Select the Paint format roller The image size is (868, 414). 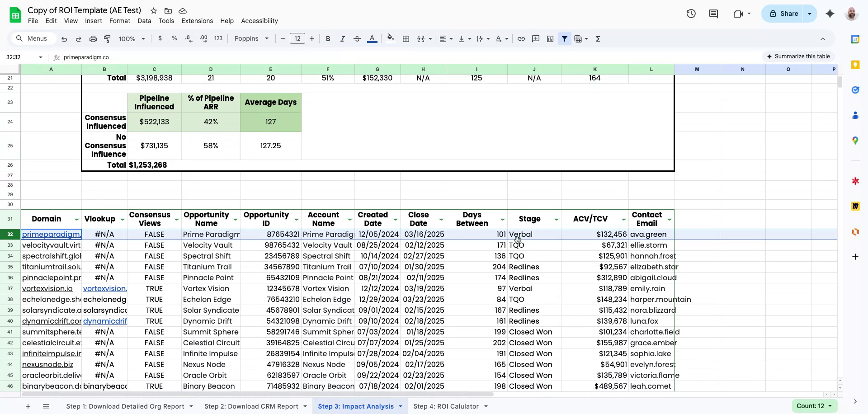pyautogui.click(x=107, y=39)
